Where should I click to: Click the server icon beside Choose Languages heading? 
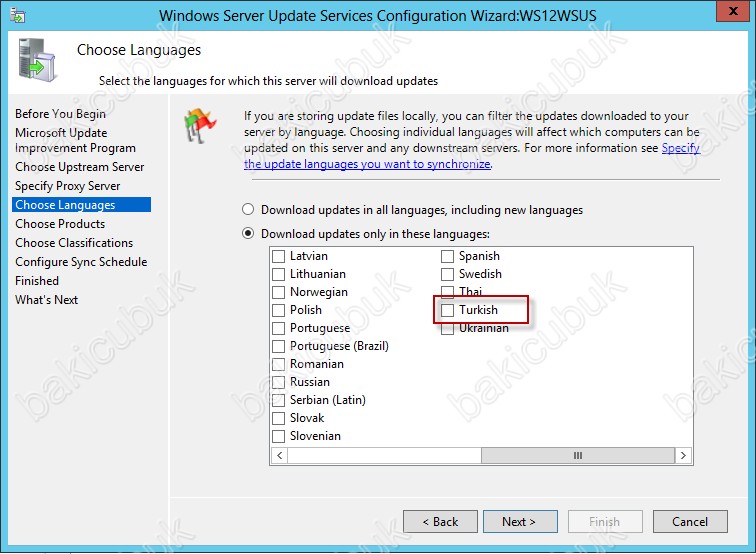[37, 60]
